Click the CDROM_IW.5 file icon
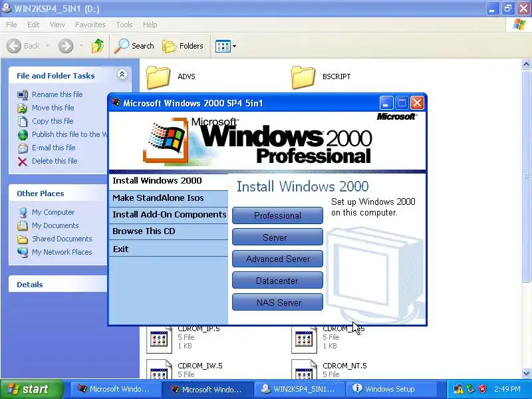The height and width of the screenshot is (399, 532). (x=159, y=369)
